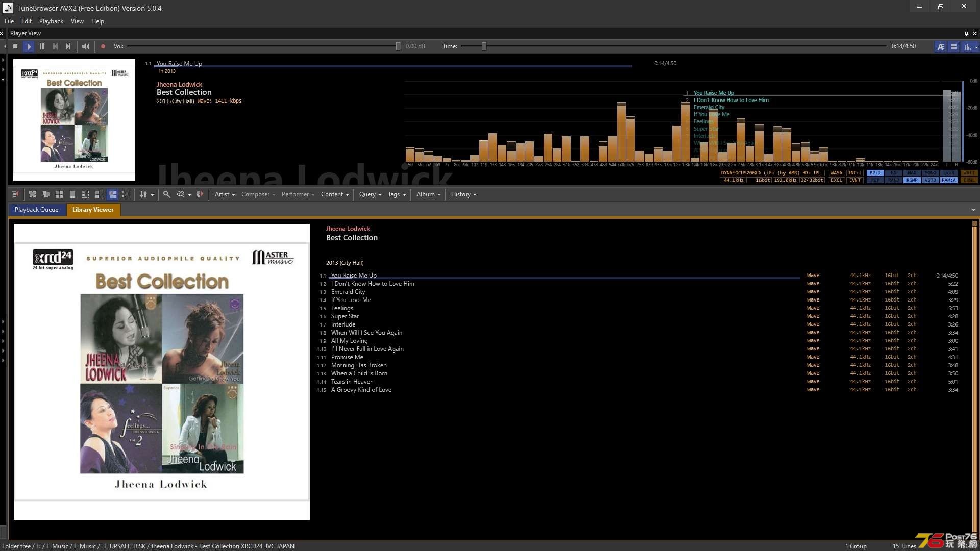Toggle the BP:2 indicator
Viewport: 980px width, 551px height.
pos(875,173)
